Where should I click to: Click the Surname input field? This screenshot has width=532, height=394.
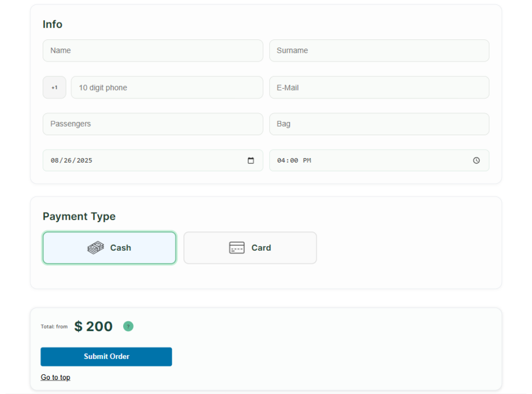379,50
